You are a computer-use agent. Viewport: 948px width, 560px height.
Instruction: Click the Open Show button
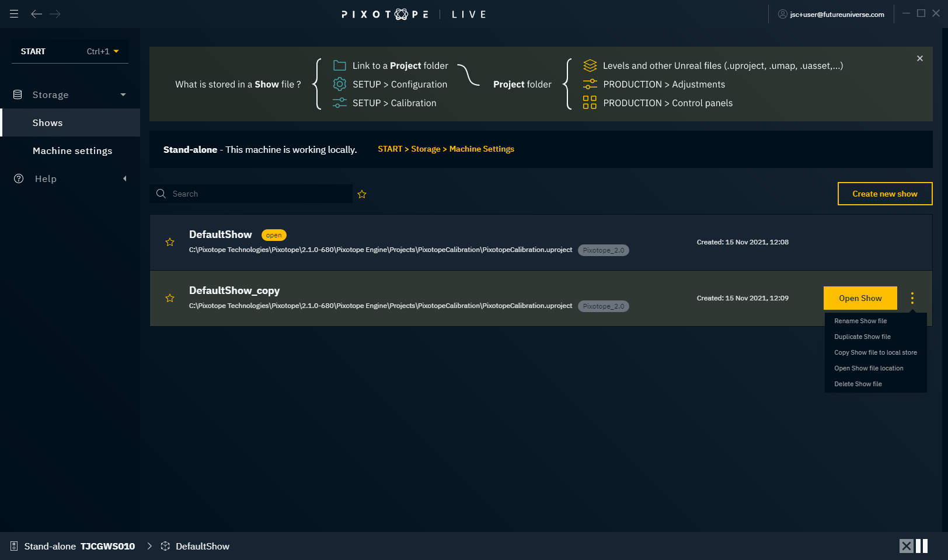[860, 298]
